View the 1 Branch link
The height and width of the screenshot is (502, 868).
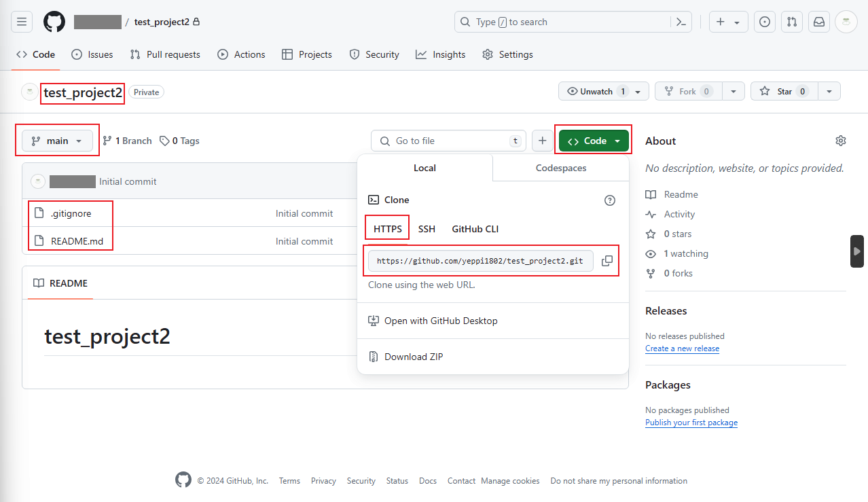(x=127, y=141)
